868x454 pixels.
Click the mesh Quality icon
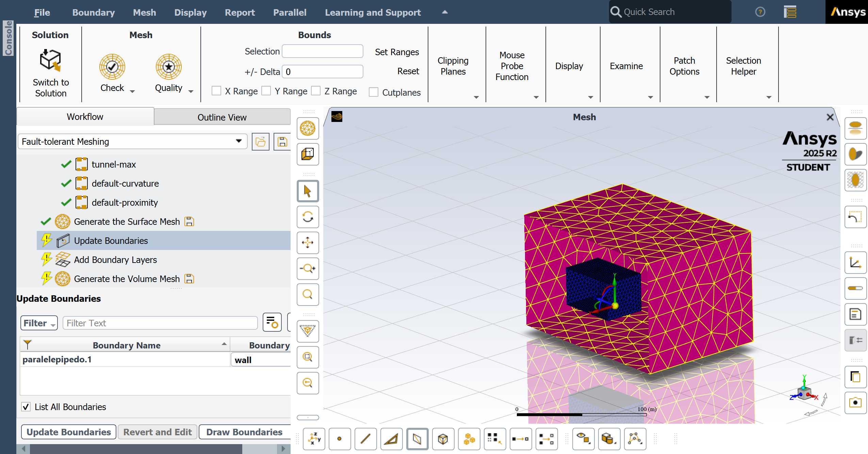pyautogui.click(x=168, y=67)
